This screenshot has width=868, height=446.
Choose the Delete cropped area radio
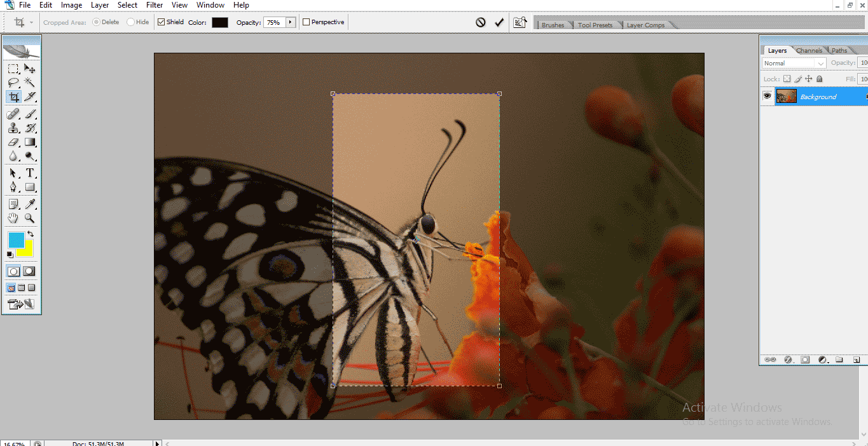(x=96, y=22)
